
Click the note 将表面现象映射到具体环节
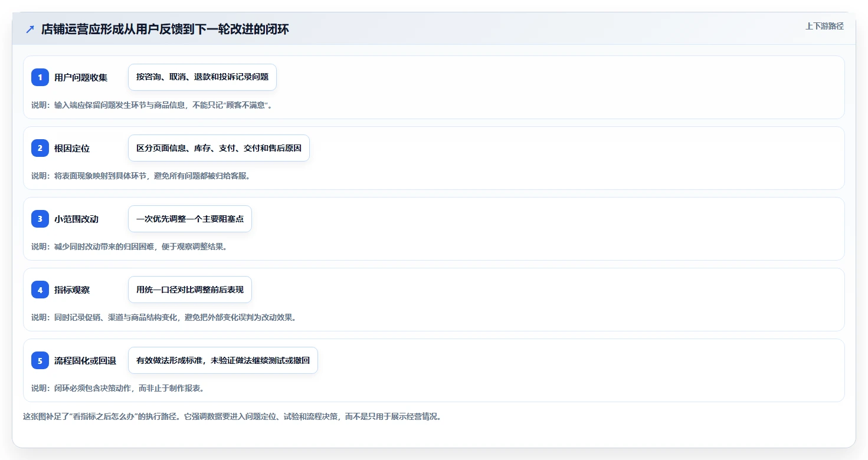pyautogui.click(x=141, y=176)
